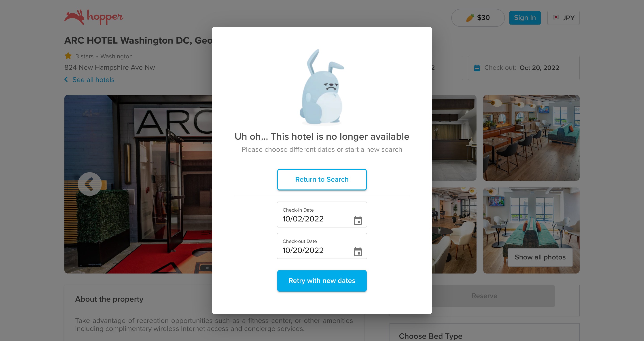Click the Japan flag currency icon
Screen dimensions: 644x341
coord(555,17)
